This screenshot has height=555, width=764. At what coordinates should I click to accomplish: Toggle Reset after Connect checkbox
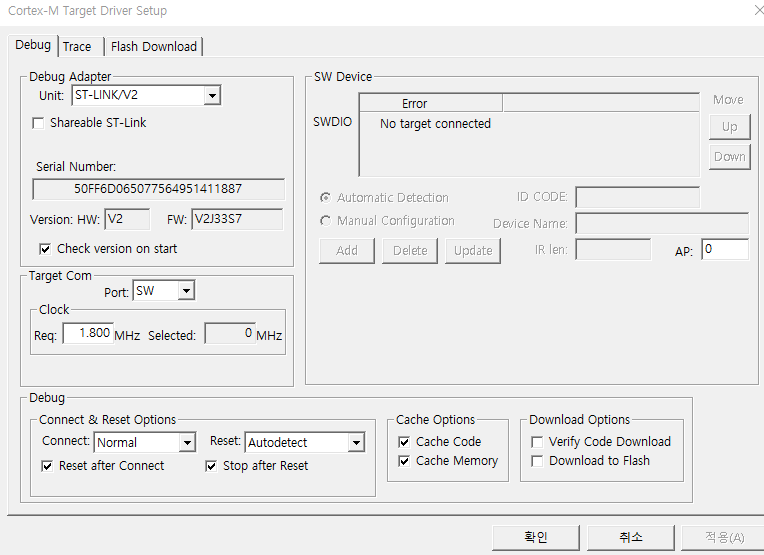pyautogui.click(x=47, y=466)
